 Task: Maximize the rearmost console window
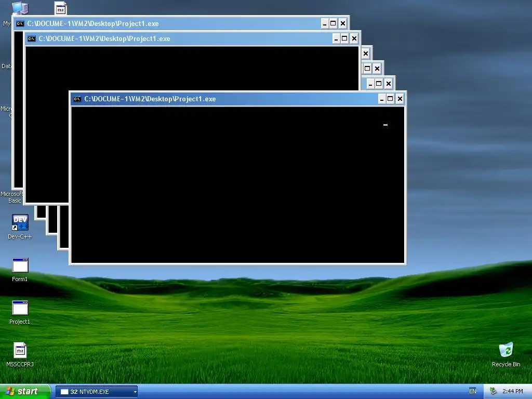point(333,24)
